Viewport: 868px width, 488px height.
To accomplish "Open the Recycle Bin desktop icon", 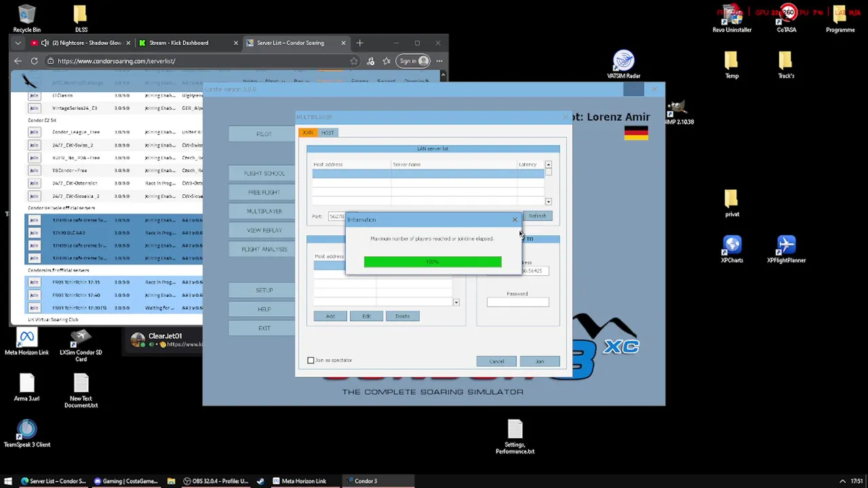I will coord(26,19).
